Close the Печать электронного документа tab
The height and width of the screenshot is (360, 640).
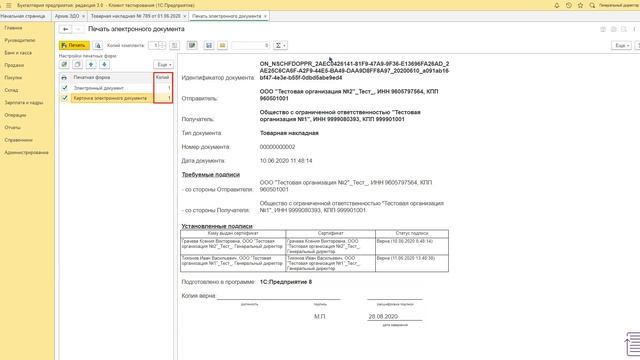pos(265,16)
